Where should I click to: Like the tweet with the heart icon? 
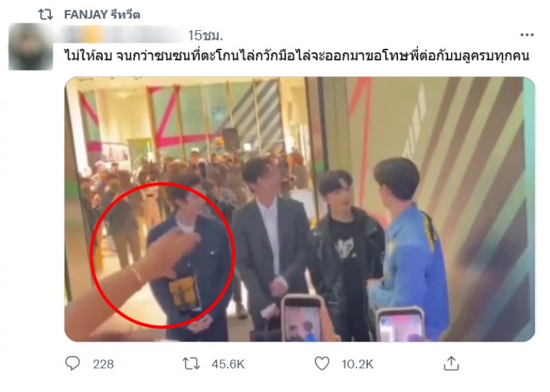(x=322, y=364)
